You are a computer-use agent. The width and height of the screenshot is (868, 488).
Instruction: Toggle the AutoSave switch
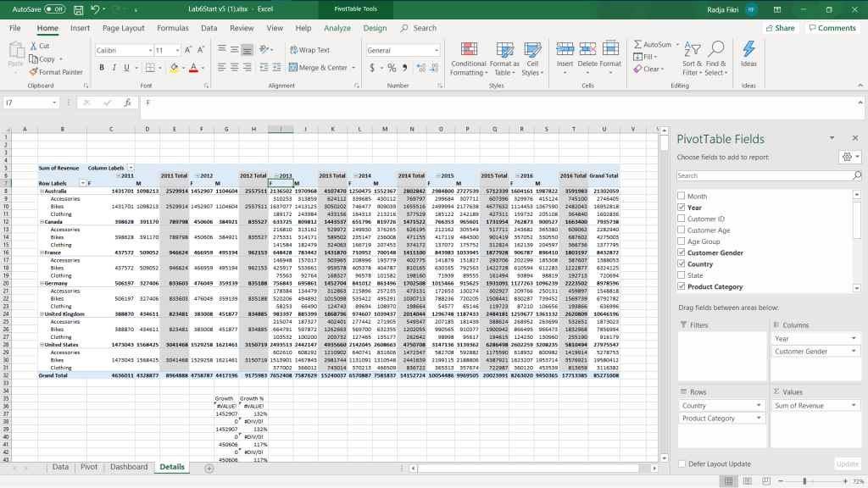[x=54, y=8]
